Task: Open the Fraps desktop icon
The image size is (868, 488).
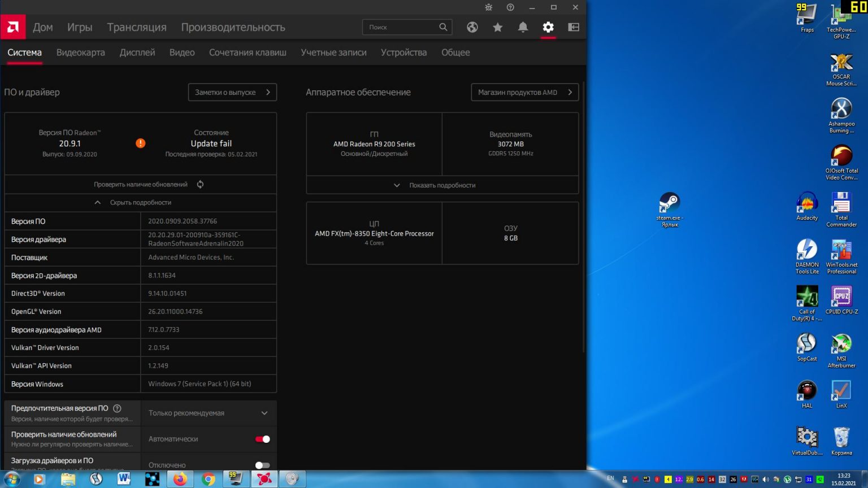Action: (807, 18)
